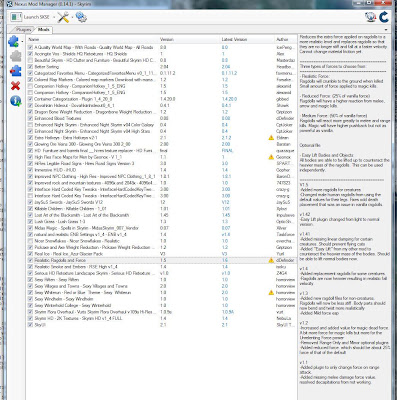This screenshot has height=400, width=397.
Task: Open the tab strip dropdown arrow at right
Action: (386, 30)
